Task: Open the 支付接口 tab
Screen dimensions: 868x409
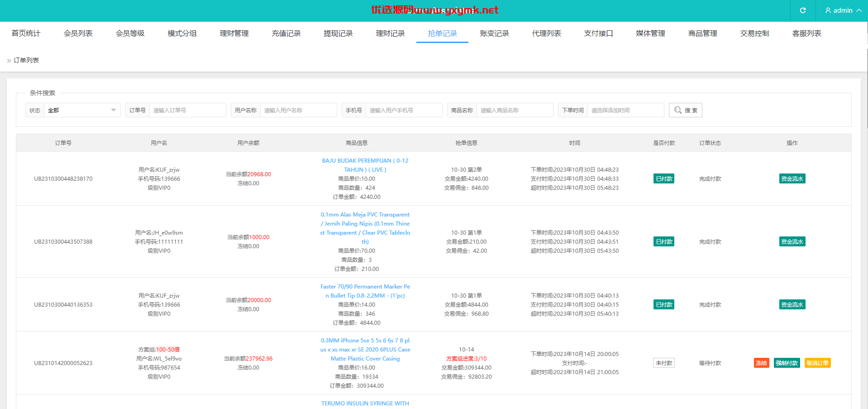Action: pyautogui.click(x=598, y=33)
